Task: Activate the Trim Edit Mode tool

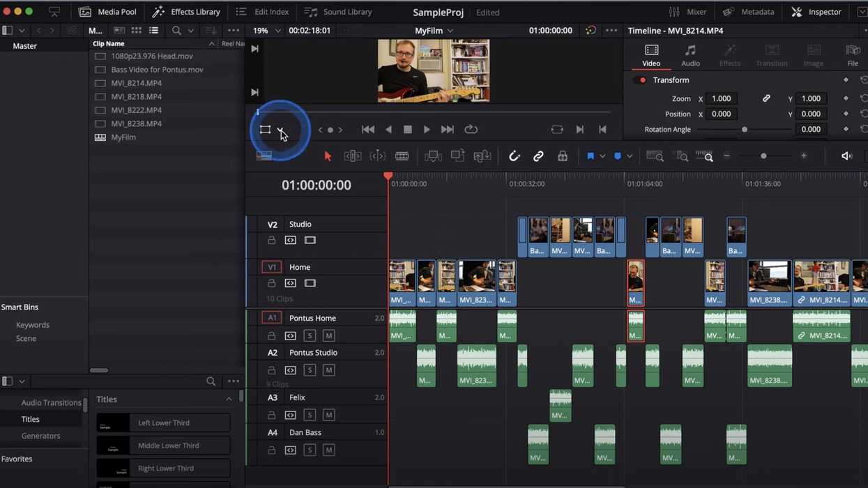Action: [352, 156]
